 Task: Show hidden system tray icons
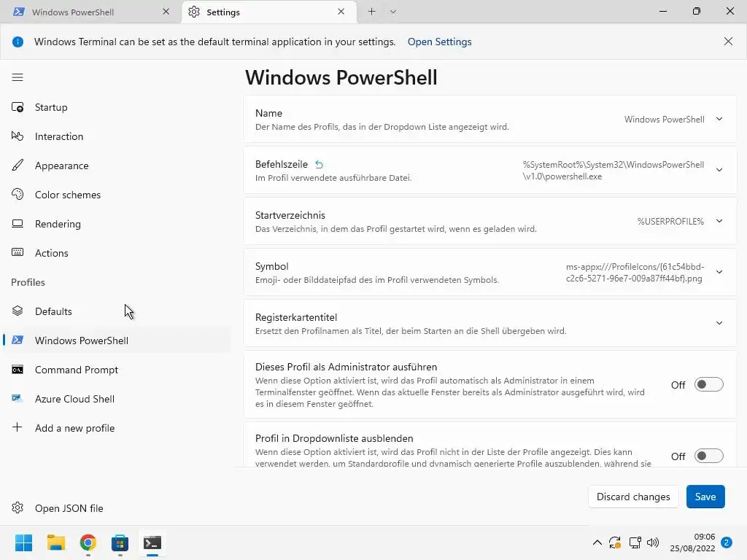tap(597, 542)
